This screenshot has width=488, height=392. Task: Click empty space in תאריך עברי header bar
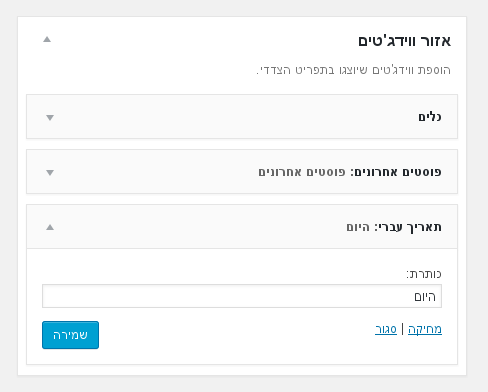200,227
